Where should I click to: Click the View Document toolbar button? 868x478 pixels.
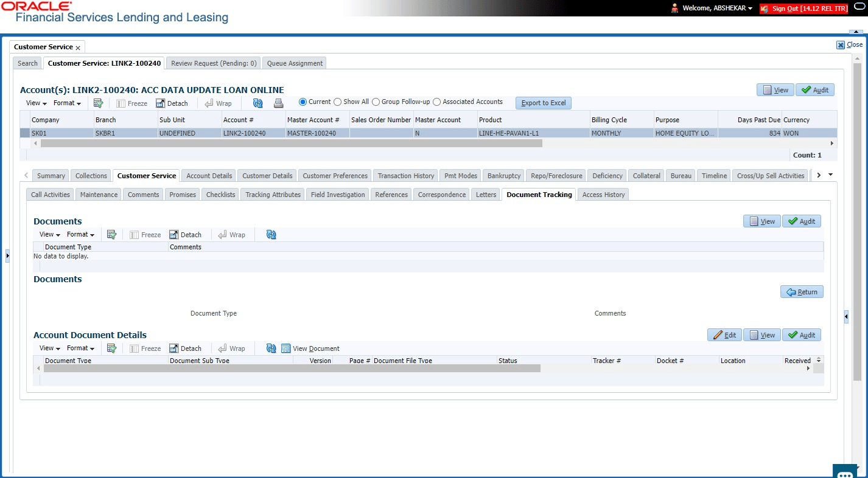tap(310, 348)
